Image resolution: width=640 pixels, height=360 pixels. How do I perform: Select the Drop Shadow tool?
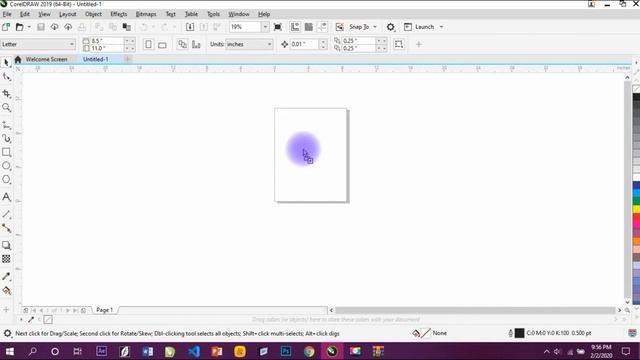point(6,245)
